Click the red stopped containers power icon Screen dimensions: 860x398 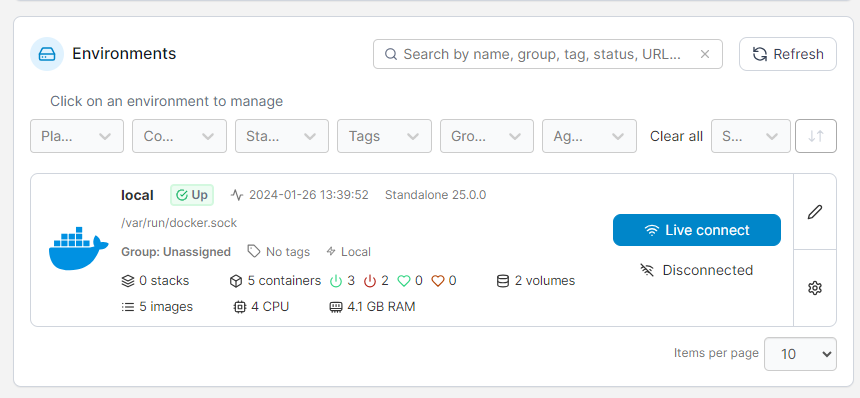click(370, 281)
